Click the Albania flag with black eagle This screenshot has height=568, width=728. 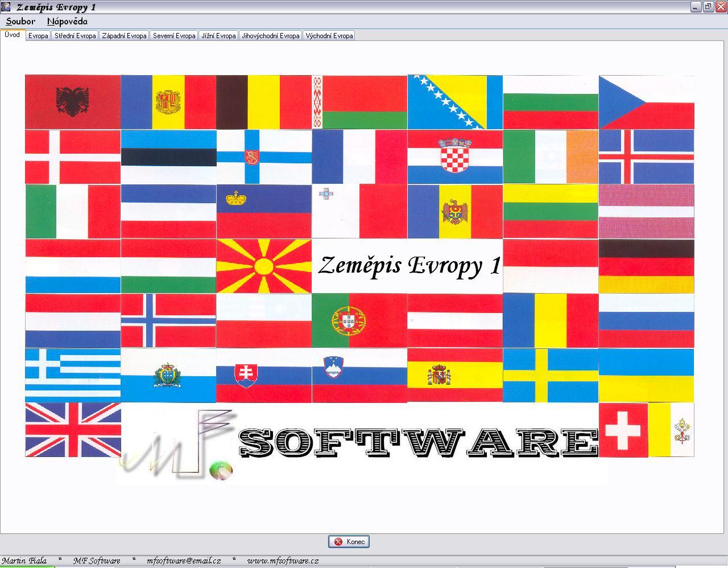click(x=73, y=102)
